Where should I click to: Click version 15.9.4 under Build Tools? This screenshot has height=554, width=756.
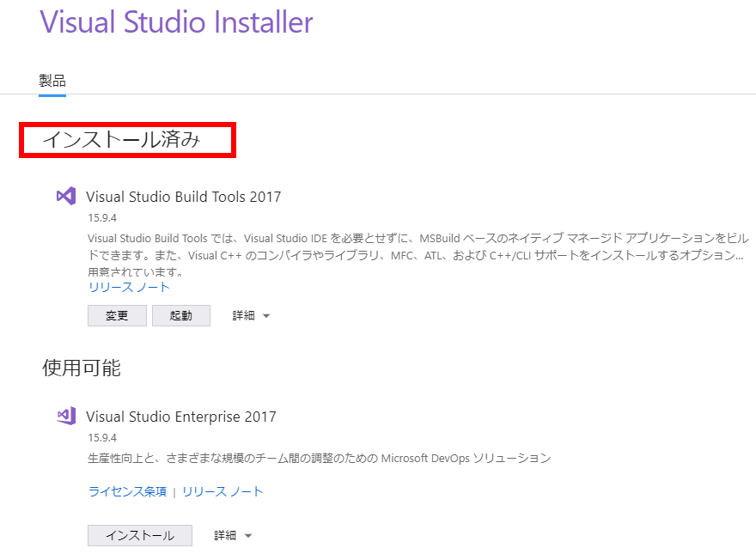click(102, 218)
